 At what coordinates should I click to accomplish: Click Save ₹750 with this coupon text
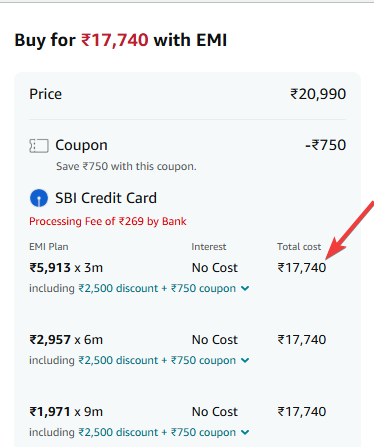point(126,166)
